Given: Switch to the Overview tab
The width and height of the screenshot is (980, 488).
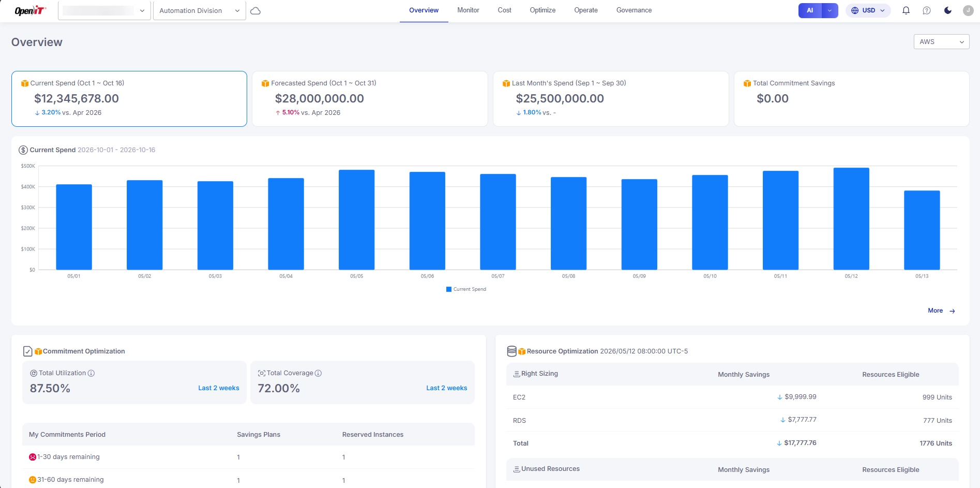Looking at the screenshot, I should 424,10.
